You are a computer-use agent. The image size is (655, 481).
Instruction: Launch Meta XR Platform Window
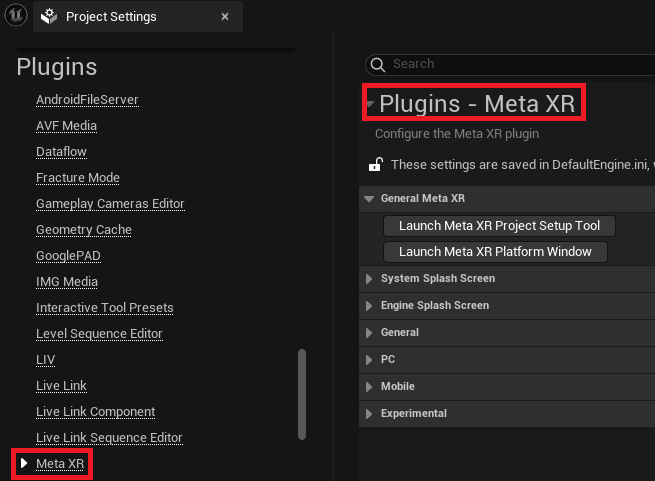pyautogui.click(x=495, y=252)
